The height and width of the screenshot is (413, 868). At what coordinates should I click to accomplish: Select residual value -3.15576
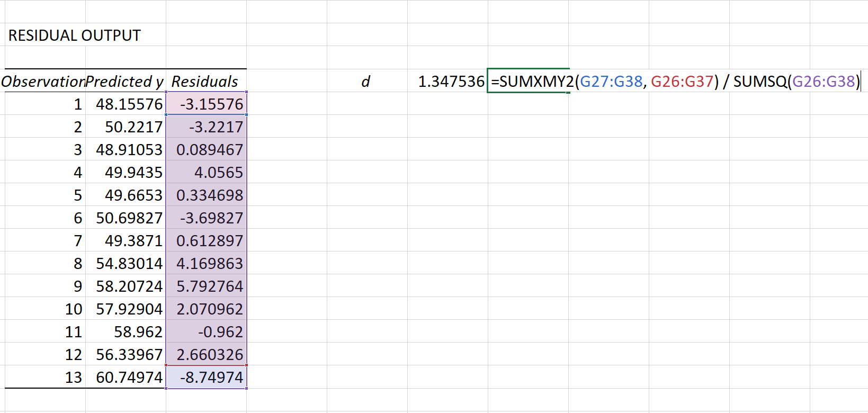pyautogui.click(x=206, y=104)
